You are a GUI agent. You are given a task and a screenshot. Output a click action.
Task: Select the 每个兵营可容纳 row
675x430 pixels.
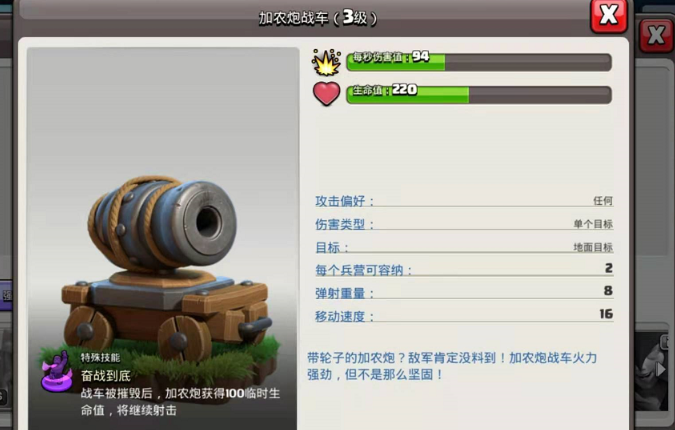(464, 270)
